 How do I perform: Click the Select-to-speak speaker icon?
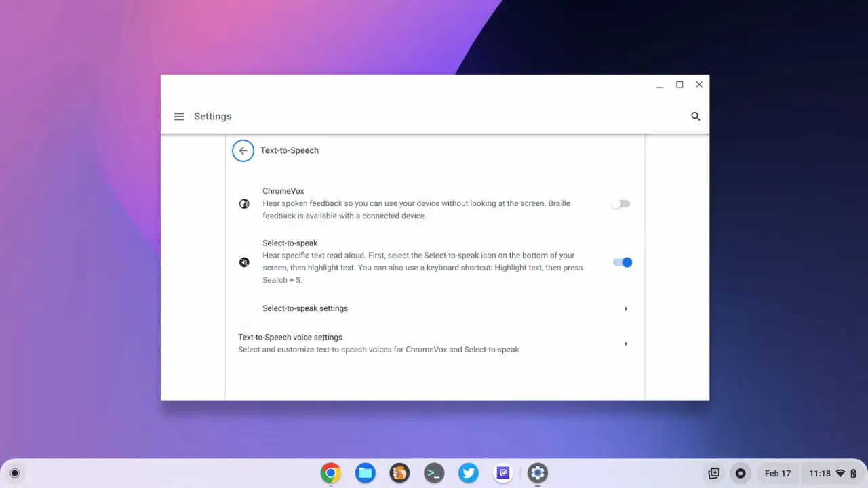click(x=244, y=262)
